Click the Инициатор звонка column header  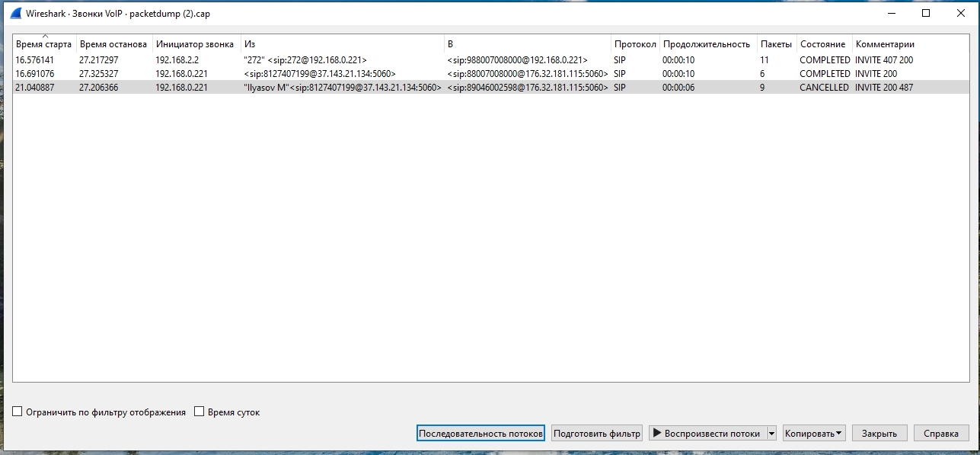(x=195, y=44)
